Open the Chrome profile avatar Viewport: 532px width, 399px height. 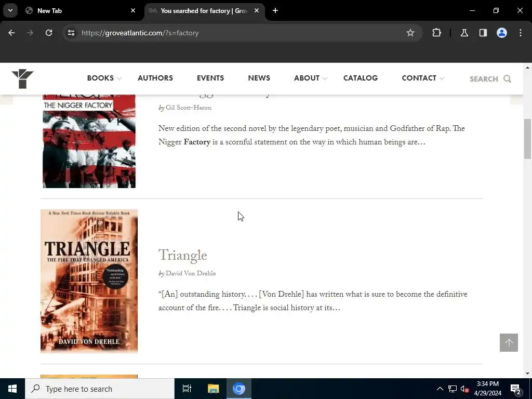tap(502, 33)
